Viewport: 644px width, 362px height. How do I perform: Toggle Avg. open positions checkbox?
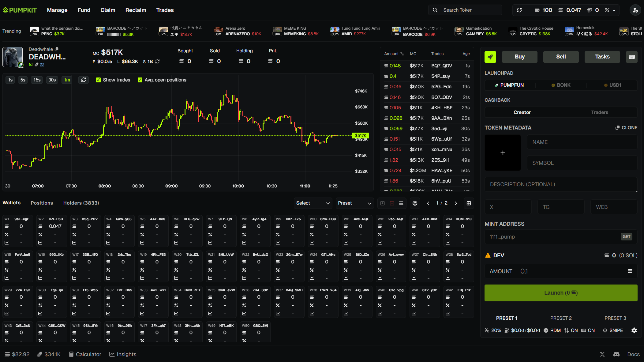pyautogui.click(x=140, y=80)
